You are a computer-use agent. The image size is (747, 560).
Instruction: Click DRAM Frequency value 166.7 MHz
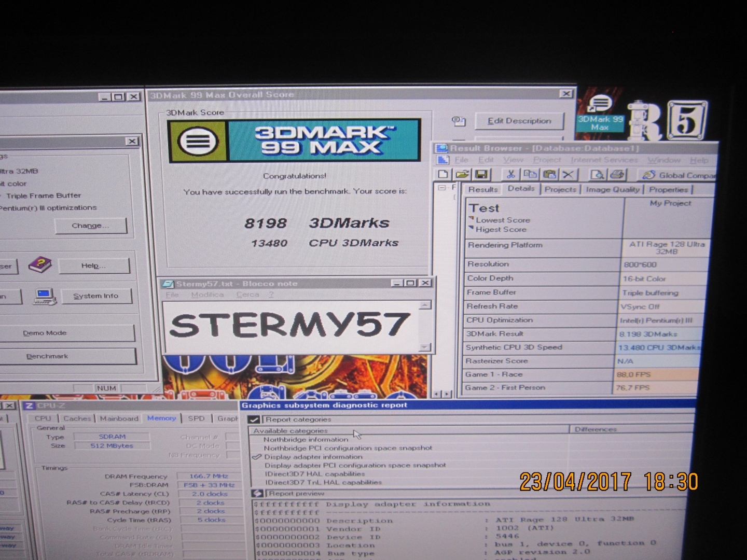tap(209, 476)
